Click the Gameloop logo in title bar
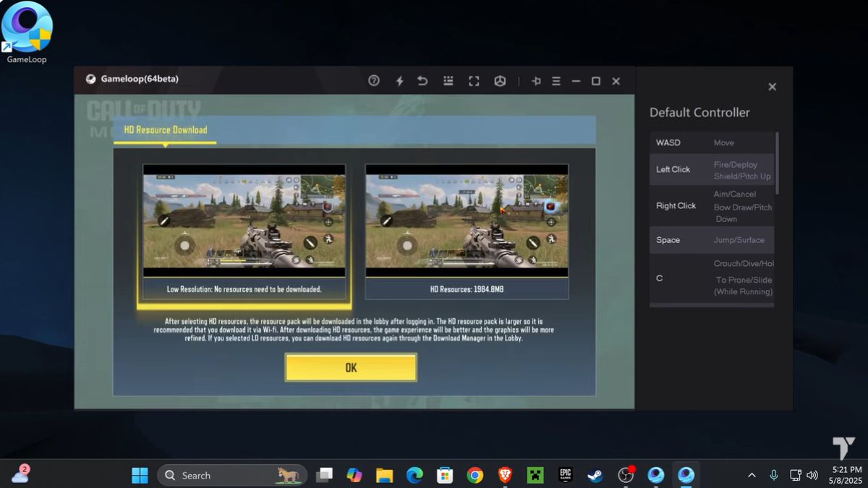The width and height of the screenshot is (868, 488). (x=90, y=79)
